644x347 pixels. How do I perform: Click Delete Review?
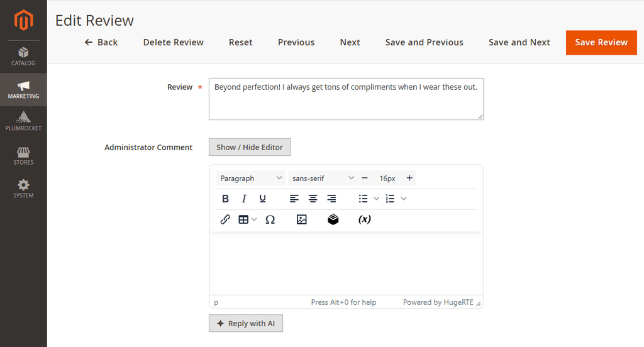pyautogui.click(x=174, y=42)
